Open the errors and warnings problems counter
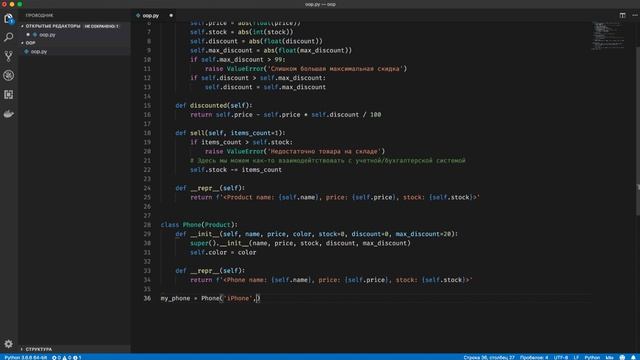Viewport: 640px width, 360px height. (x=67, y=357)
